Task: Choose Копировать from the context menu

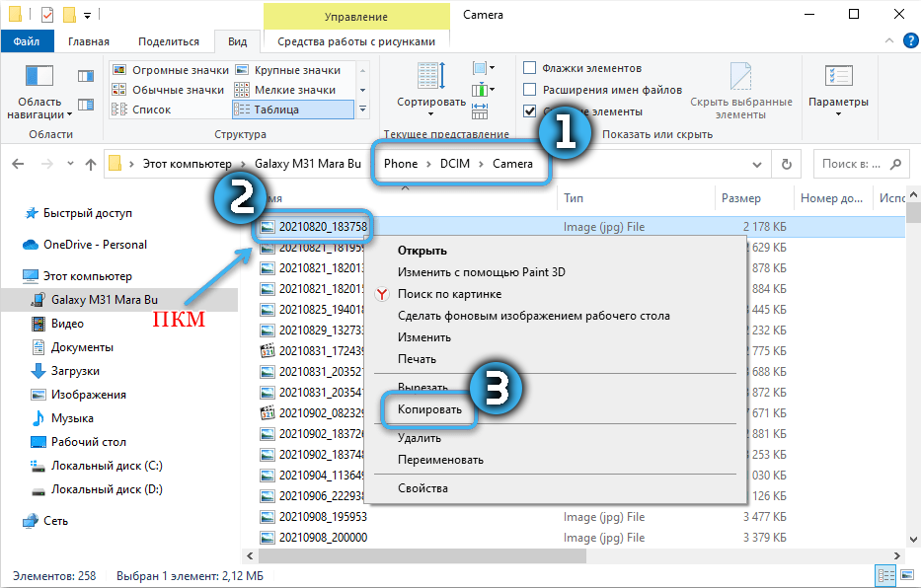Action: [429, 408]
